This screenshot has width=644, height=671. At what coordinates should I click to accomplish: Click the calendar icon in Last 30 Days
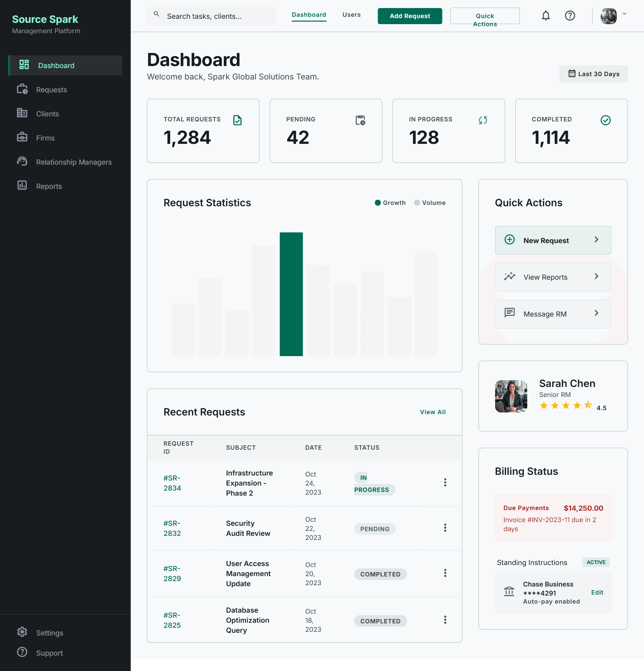click(572, 73)
